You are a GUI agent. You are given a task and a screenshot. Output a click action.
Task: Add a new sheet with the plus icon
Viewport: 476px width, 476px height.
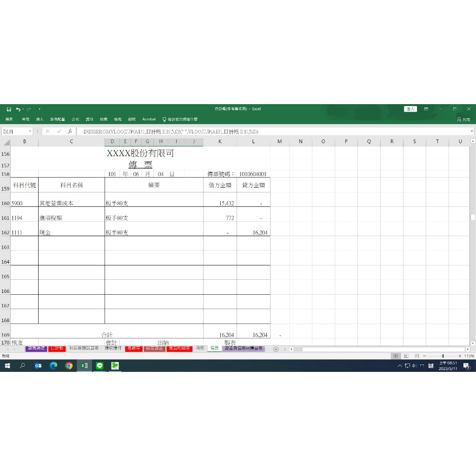[276, 349]
